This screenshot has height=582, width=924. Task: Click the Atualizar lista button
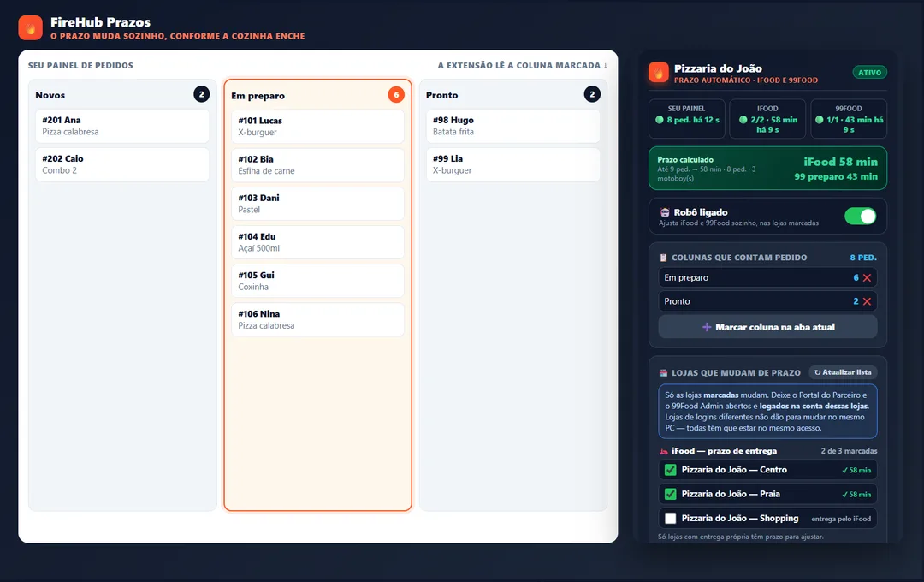tap(843, 372)
